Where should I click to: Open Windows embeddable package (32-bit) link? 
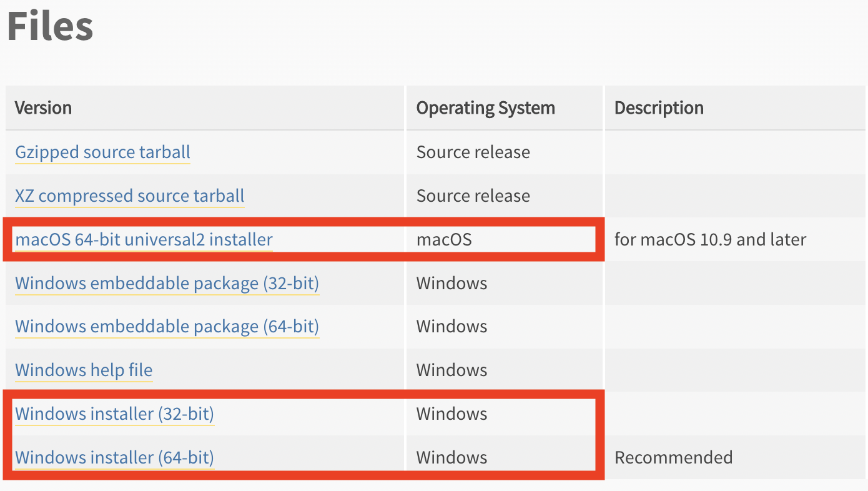167,283
